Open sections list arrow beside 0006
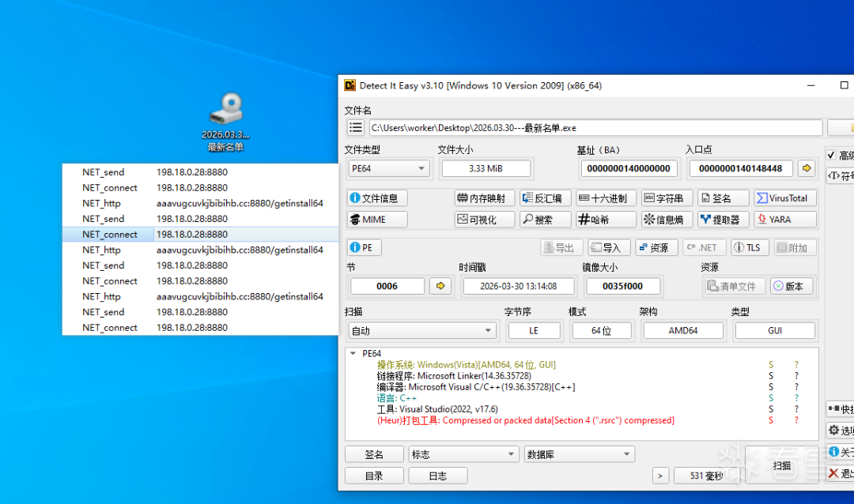This screenshot has height=504, width=854. 440,286
